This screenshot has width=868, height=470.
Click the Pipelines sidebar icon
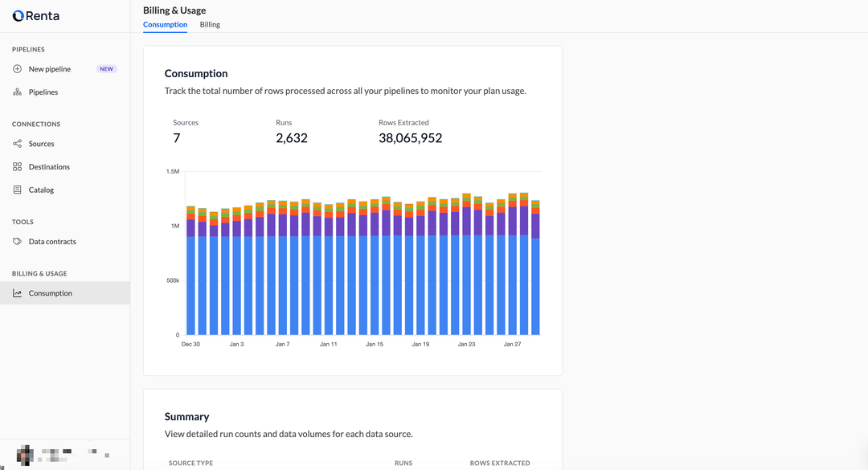(18, 92)
